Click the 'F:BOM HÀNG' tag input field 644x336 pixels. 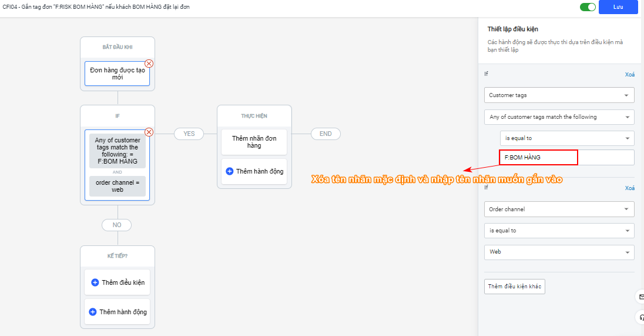pyautogui.click(x=566, y=158)
